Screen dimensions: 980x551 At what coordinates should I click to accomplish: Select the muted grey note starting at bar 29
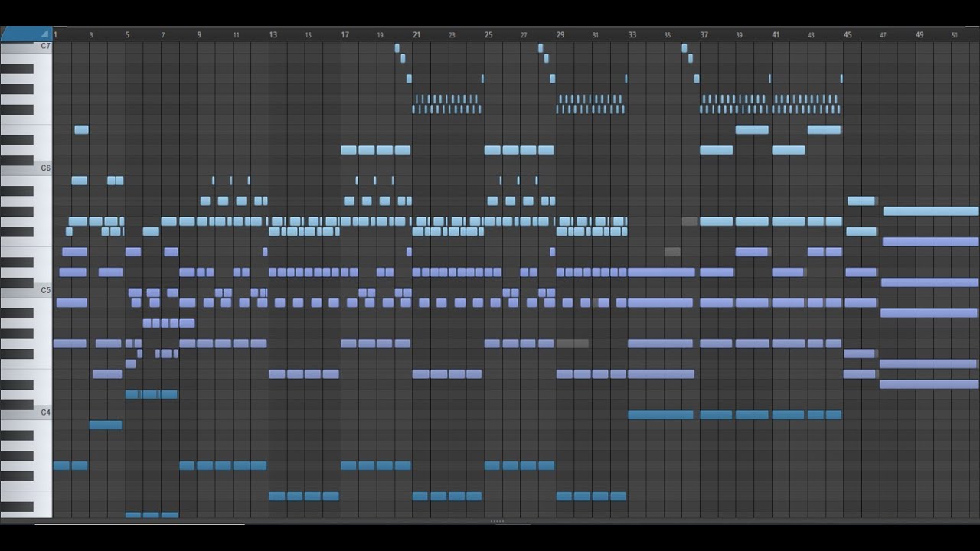click(x=573, y=344)
